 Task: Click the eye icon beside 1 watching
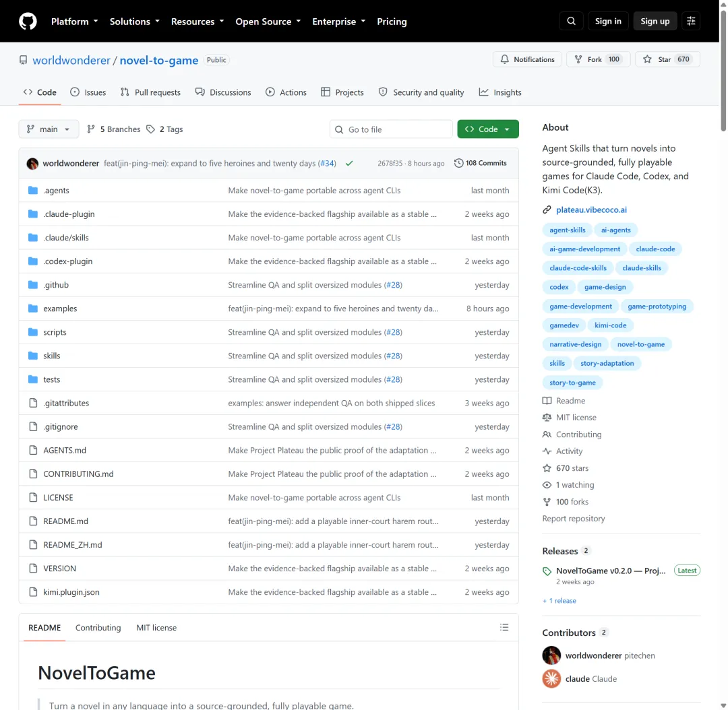click(x=547, y=485)
